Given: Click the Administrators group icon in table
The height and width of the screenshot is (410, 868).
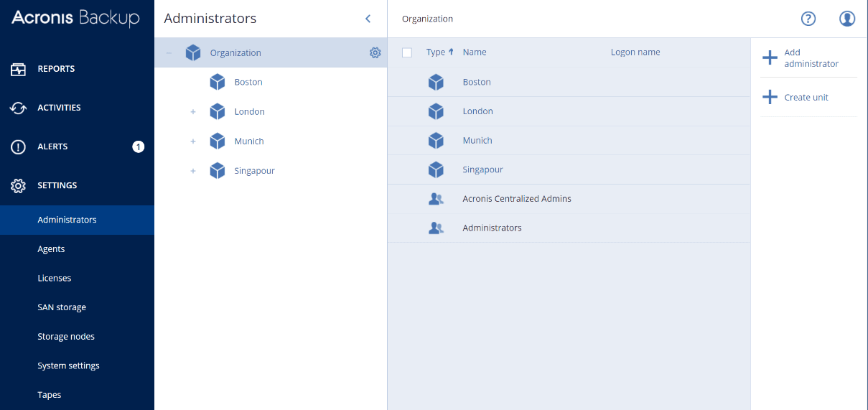Looking at the screenshot, I should click(x=436, y=228).
